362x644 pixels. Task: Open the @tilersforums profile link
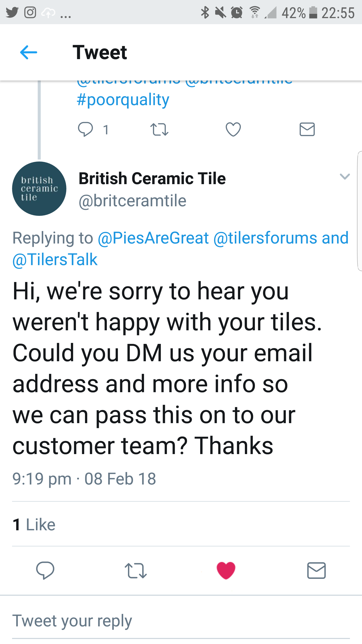coord(265,238)
